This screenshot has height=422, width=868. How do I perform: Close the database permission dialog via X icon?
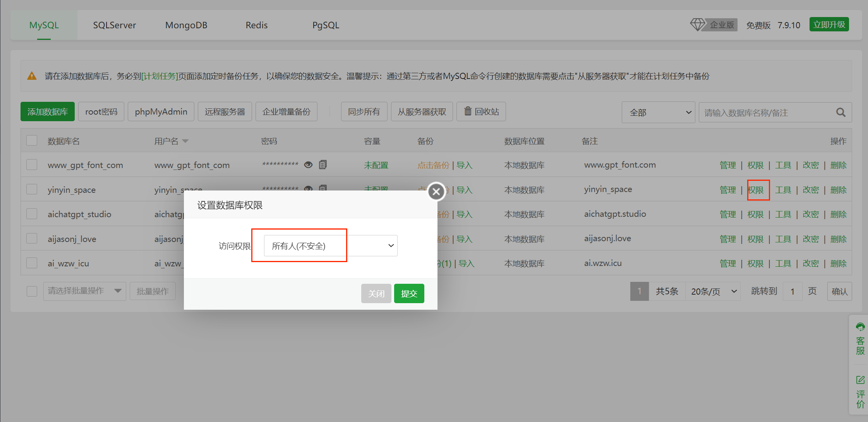(x=436, y=191)
